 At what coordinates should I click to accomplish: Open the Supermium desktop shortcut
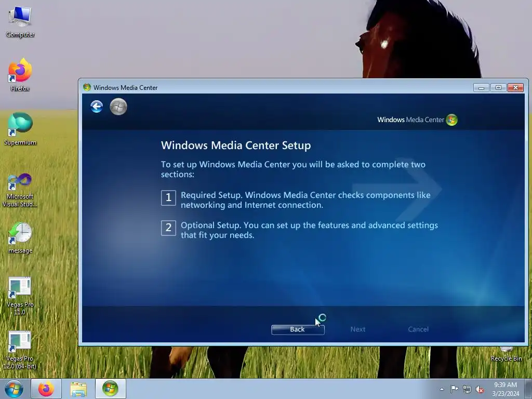click(20, 129)
